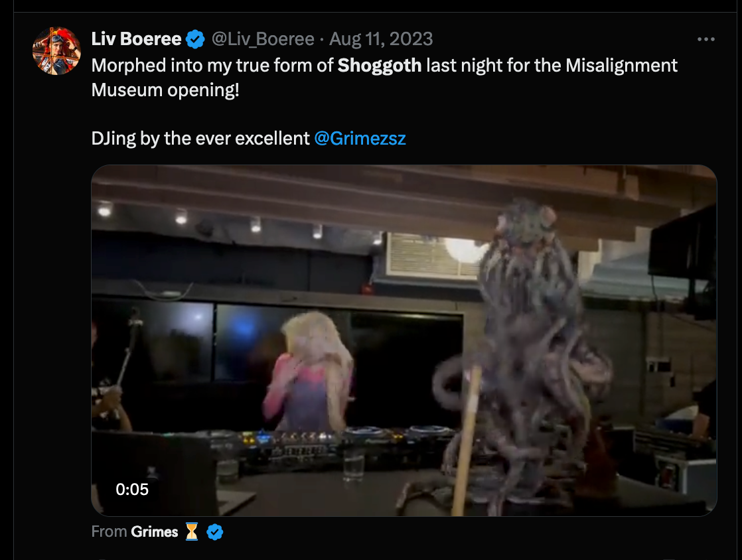Image resolution: width=742 pixels, height=560 pixels.
Task: Click the 'Museum opening!' text line
Action: coord(165,90)
